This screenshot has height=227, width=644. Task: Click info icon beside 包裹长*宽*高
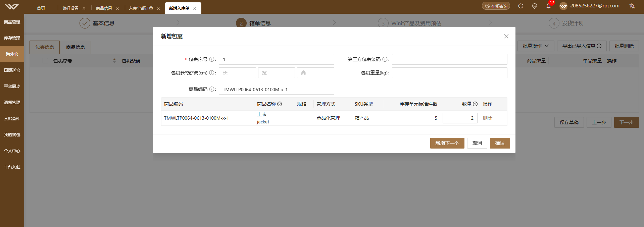(212, 73)
